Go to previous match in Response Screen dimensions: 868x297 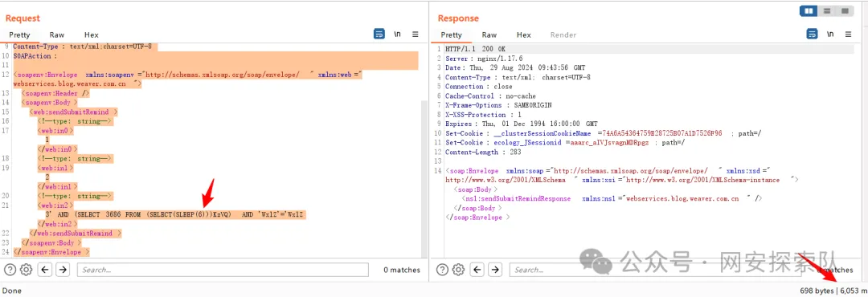(478, 270)
